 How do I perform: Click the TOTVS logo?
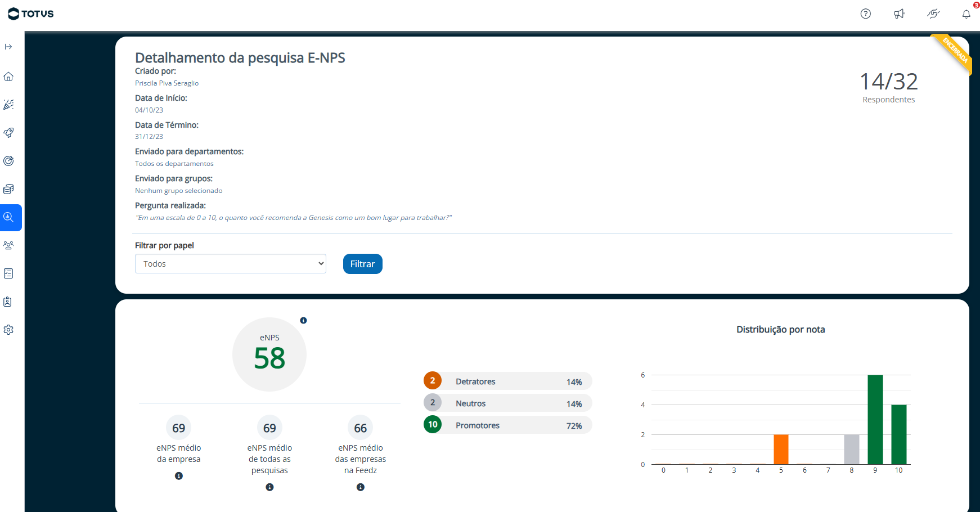click(31, 14)
